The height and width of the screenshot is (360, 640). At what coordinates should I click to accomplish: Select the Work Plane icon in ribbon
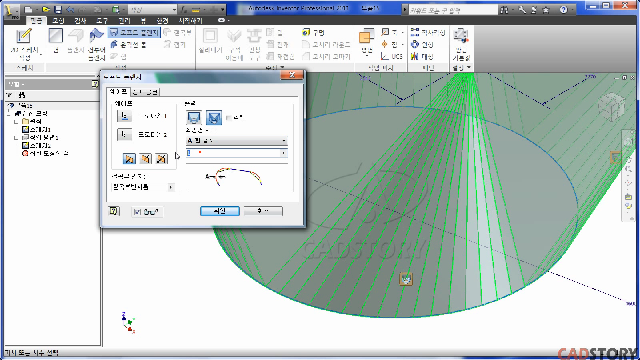coord(367,37)
